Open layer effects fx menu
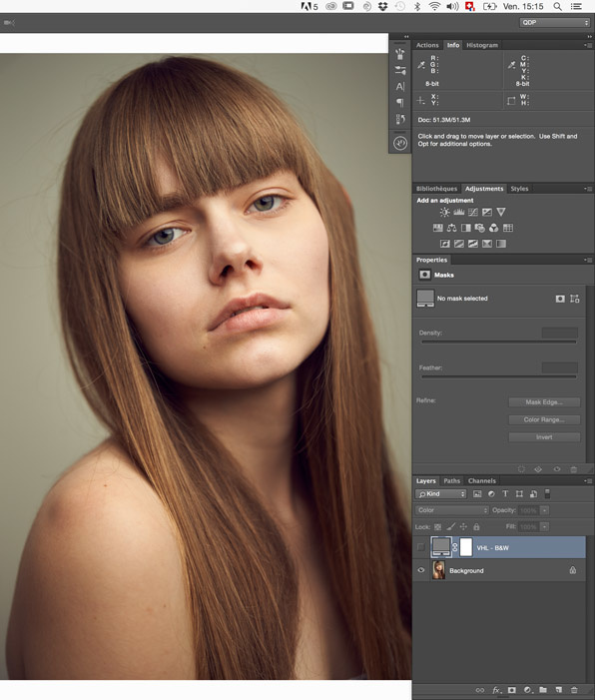The width and height of the screenshot is (595, 700). 496,690
